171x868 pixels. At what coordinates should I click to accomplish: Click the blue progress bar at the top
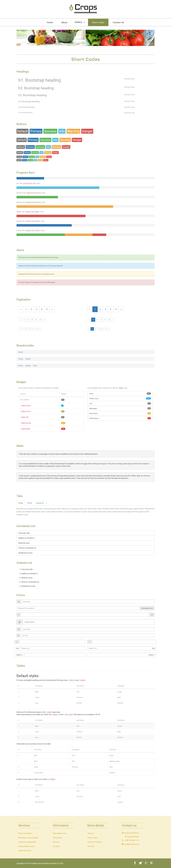click(30, 178)
